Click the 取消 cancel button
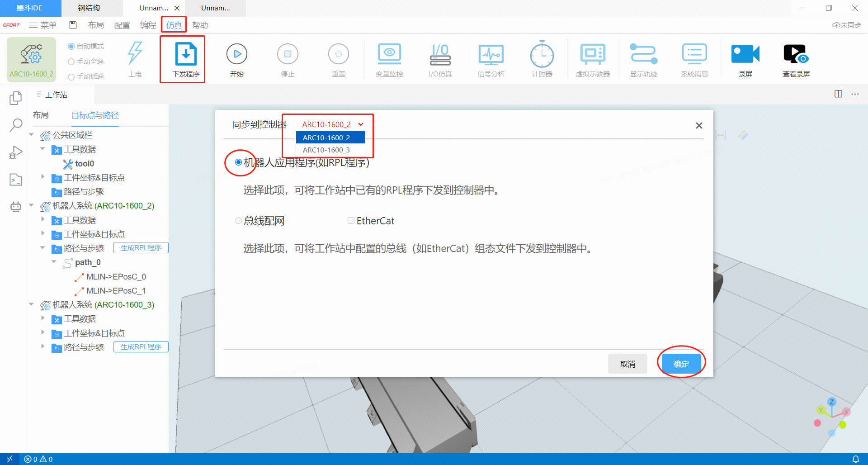 click(x=627, y=364)
